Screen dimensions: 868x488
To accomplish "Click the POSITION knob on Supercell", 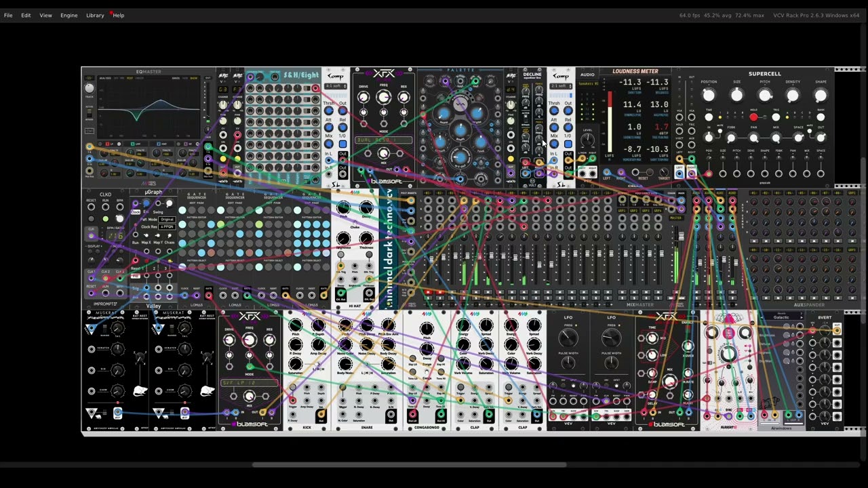I will [x=709, y=96].
